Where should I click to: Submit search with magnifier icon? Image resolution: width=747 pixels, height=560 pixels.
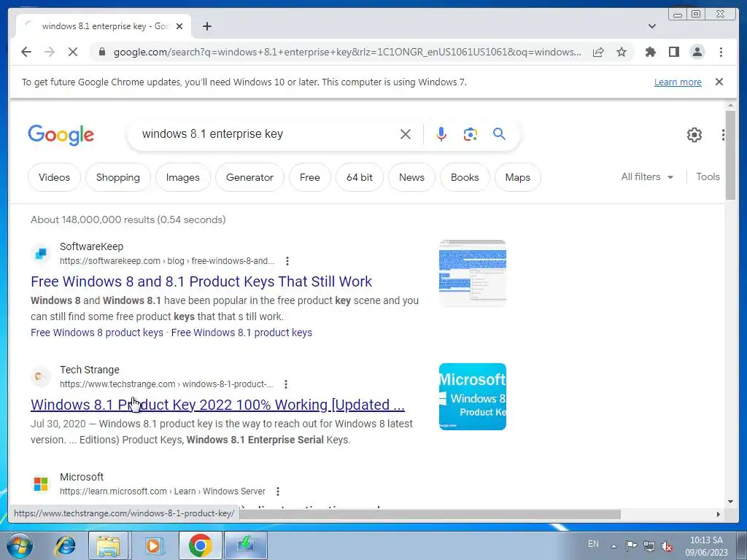[499, 134]
